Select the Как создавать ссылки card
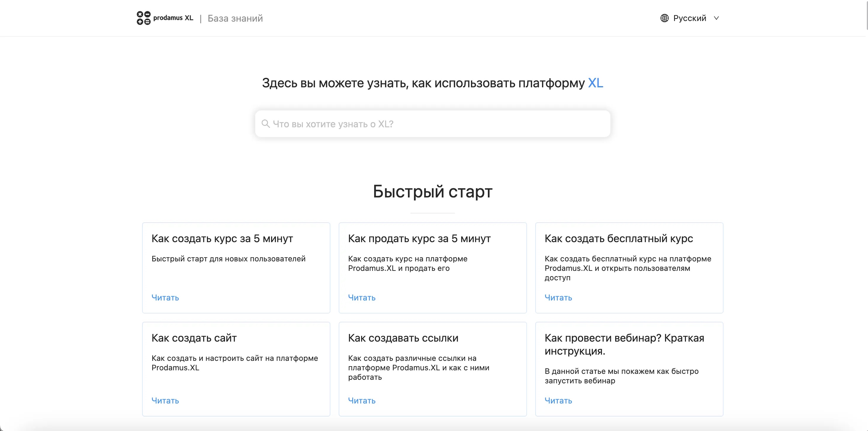The width and height of the screenshot is (868, 431). pos(432,369)
